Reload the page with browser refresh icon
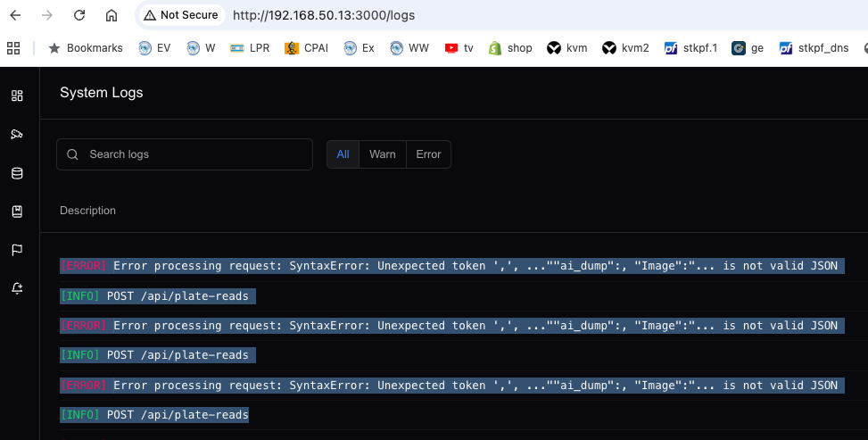This screenshot has width=868, height=440. (x=79, y=15)
